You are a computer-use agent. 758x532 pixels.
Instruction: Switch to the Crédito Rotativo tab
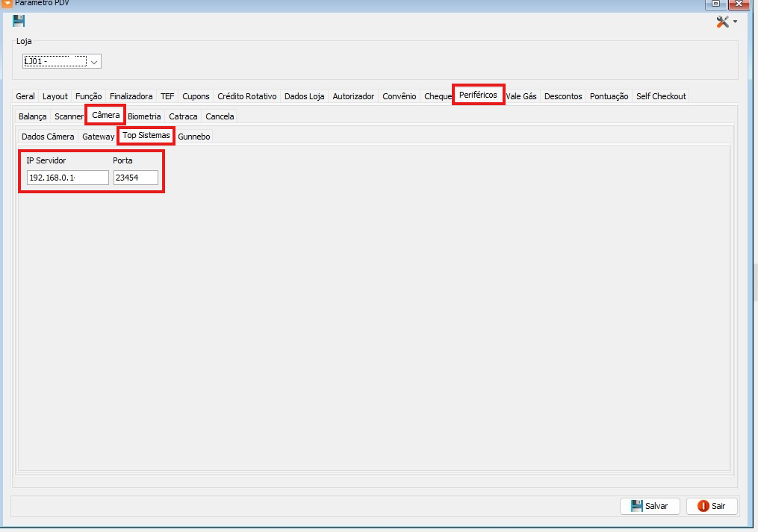pyautogui.click(x=246, y=96)
